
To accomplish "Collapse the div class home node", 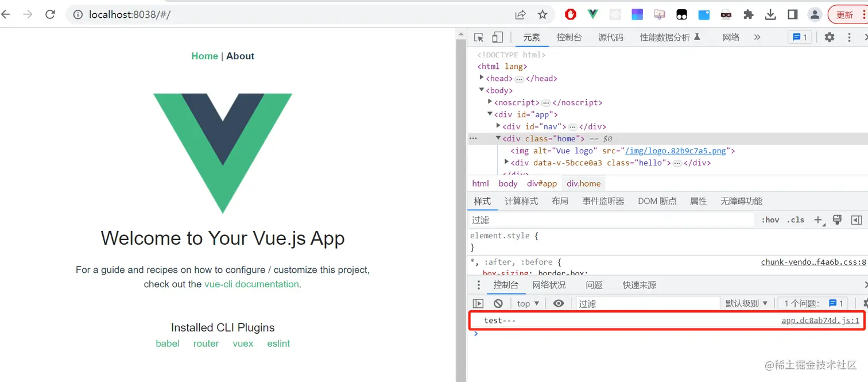I will point(498,138).
